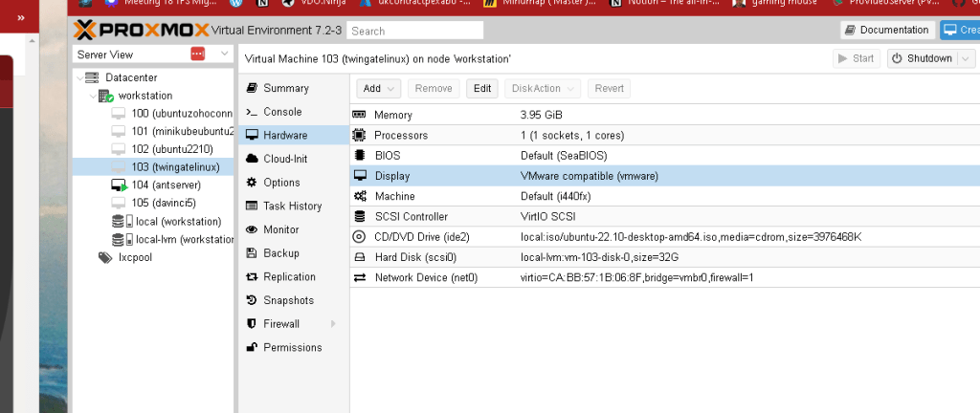The height and width of the screenshot is (413, 980).
Task: Click the double-chevron button in left window
Action: [21, 17]
